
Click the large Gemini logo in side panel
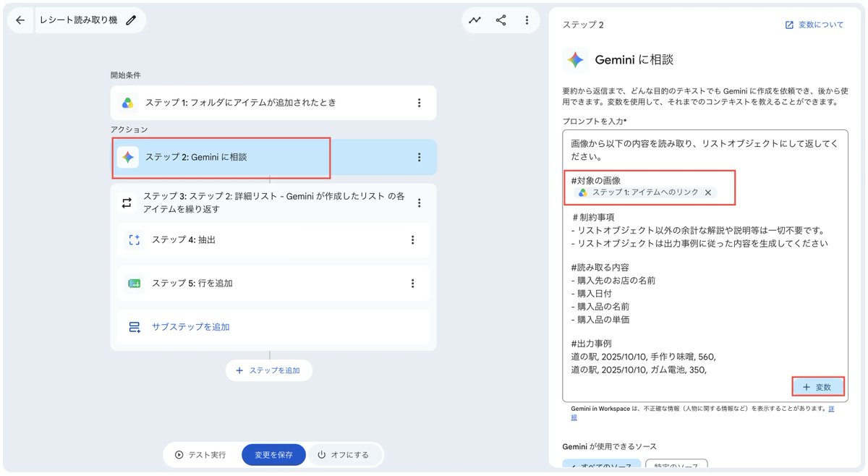pos(575,60)
